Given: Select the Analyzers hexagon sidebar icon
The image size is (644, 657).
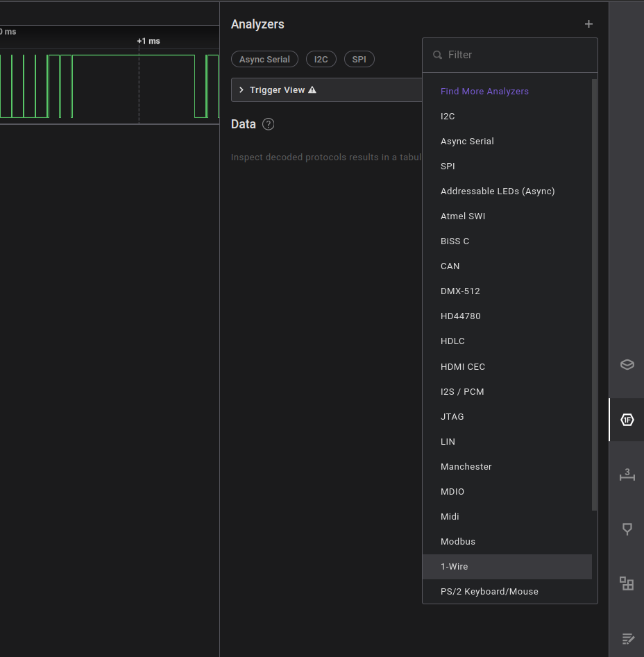Looking at the screenshot, I should point(627,420).
